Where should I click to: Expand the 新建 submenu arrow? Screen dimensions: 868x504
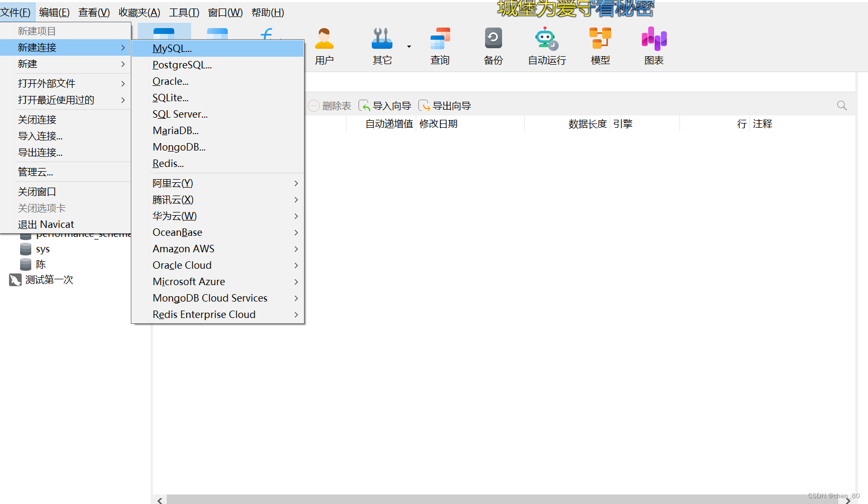point(123,64)
